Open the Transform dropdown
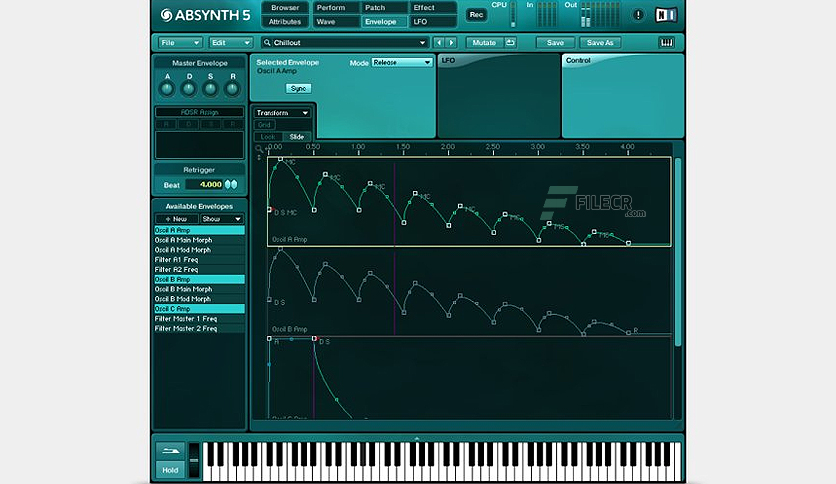This screenshot has width=836, height=484. [x=282, y=113]
